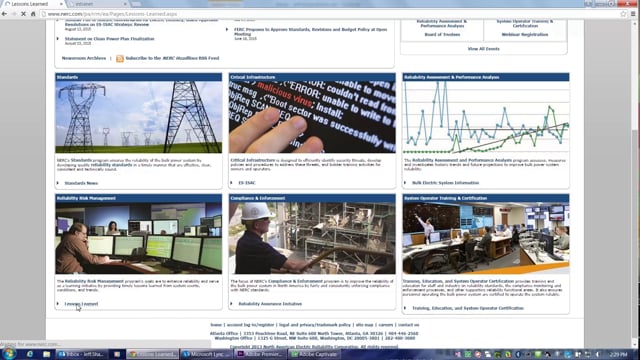This screenshot has height=360, width=640.
Task: Open Training, Education, and System Operator Certification link
Action: tap(468, 308)
